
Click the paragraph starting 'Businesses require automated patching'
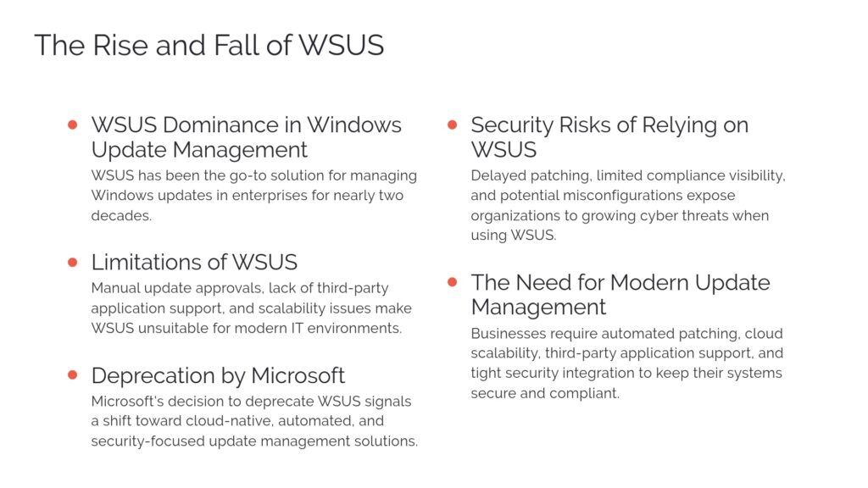point(626,363)
